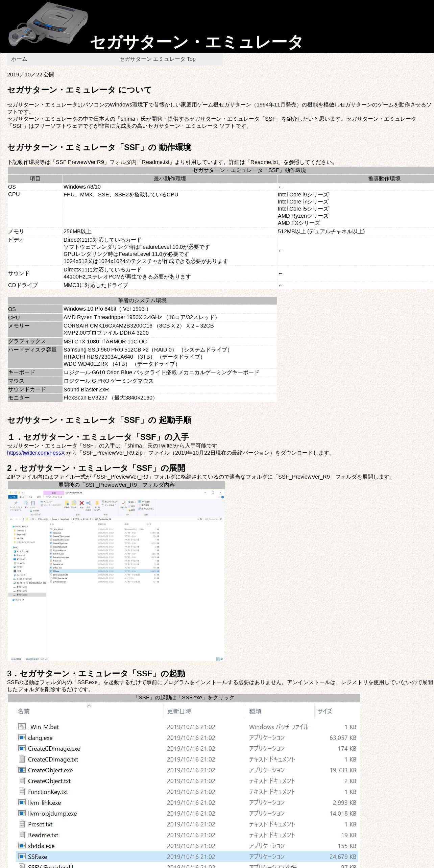434x868 pixels.
Task: Click the SSF.exe file name in large list
Action: 38,857
